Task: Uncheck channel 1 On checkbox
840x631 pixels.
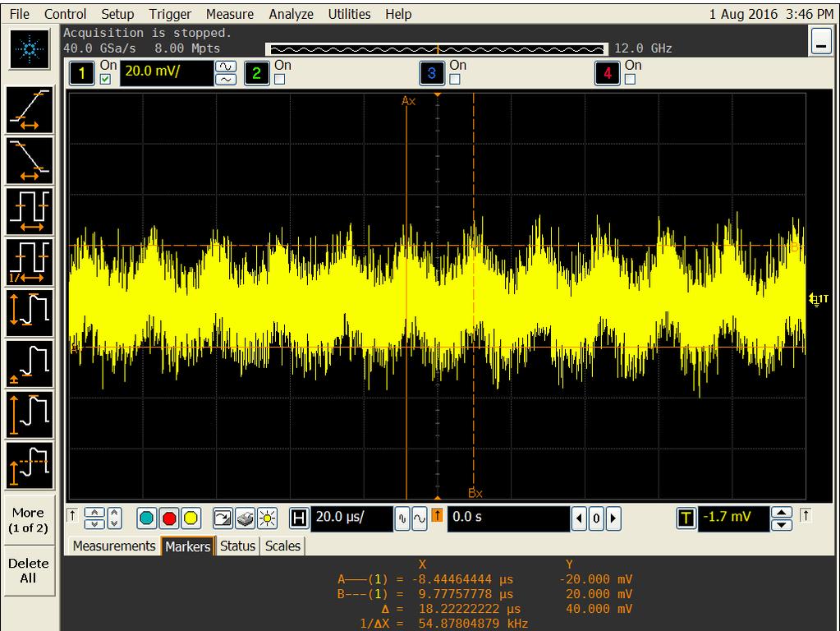Action: 106,80
